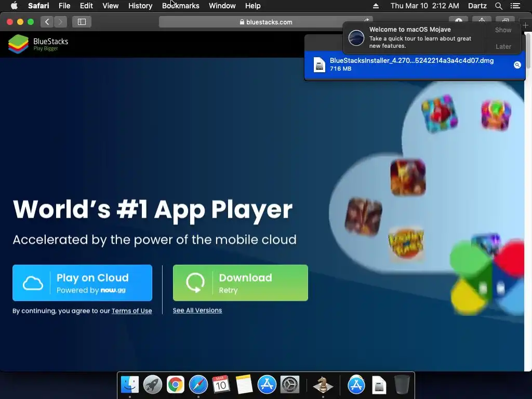Screen dimensions: 532x399
Task: Open Notification Center list icon
Action: click(515, 6)
